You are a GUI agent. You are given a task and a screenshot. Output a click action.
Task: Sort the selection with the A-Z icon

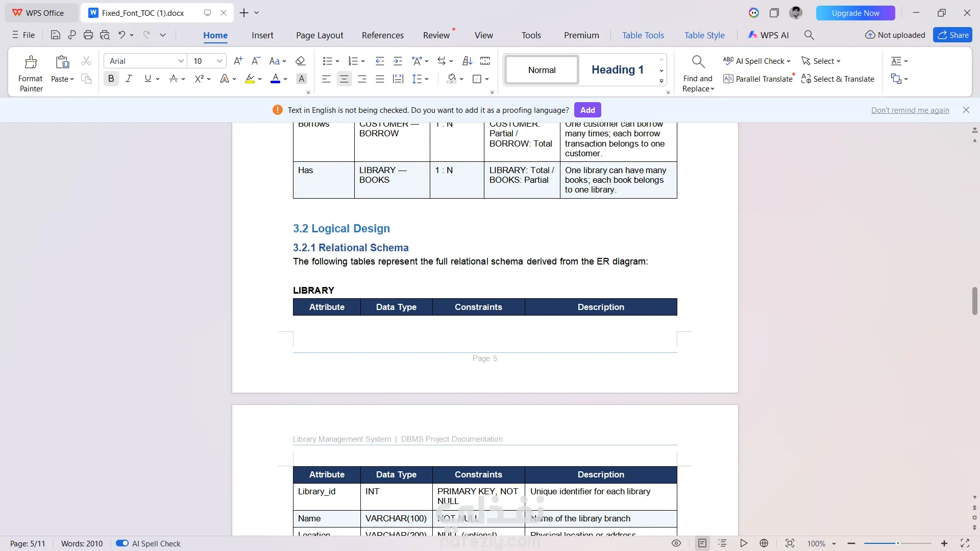coord(467,61)
